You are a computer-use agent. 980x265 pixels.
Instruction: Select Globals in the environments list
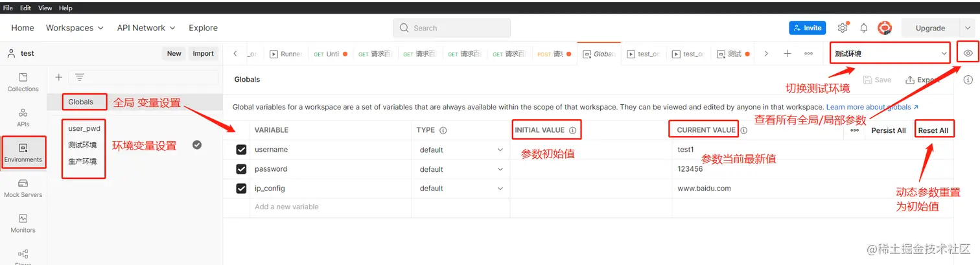point(81,102)
